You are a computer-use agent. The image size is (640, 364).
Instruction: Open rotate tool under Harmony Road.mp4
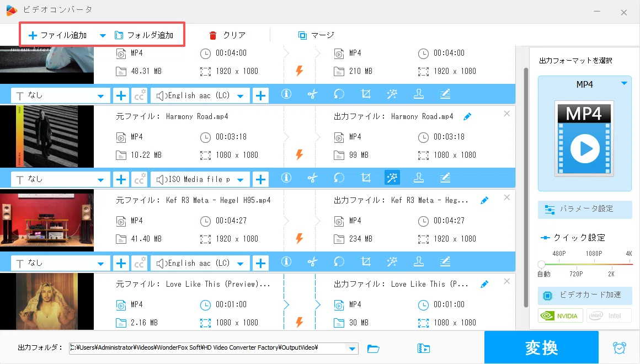[339, 178]
